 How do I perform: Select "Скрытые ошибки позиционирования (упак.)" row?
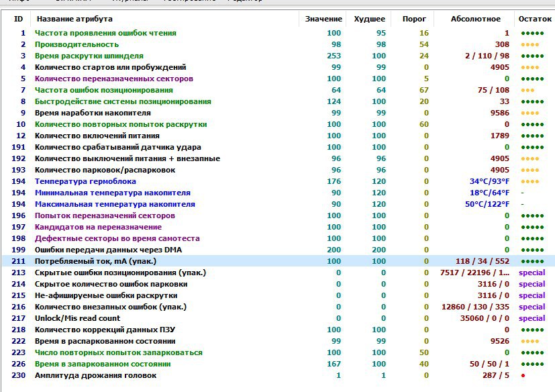tap(279, 273)
